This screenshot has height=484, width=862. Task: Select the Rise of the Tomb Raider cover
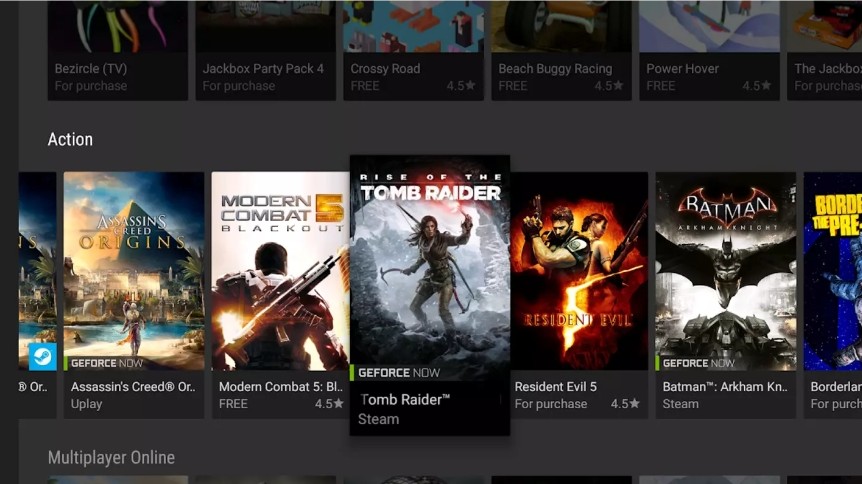(430, 268)
